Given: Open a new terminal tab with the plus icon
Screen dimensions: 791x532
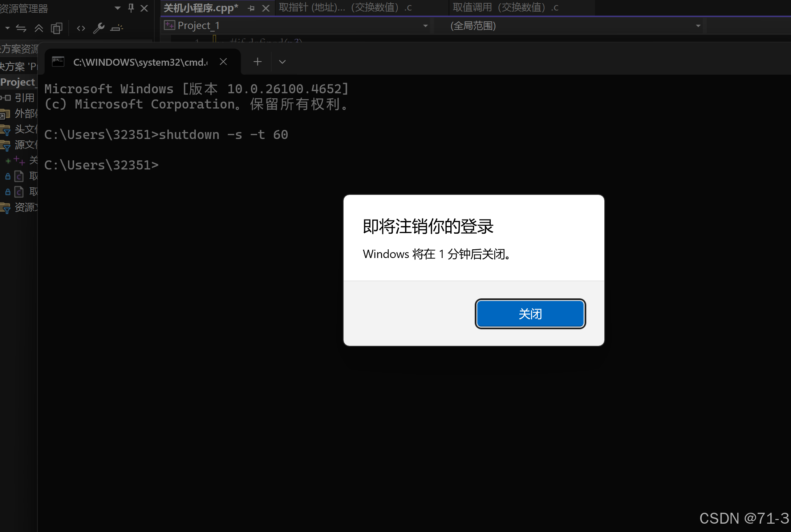Looking at the screenshot, I should [257, 62].
